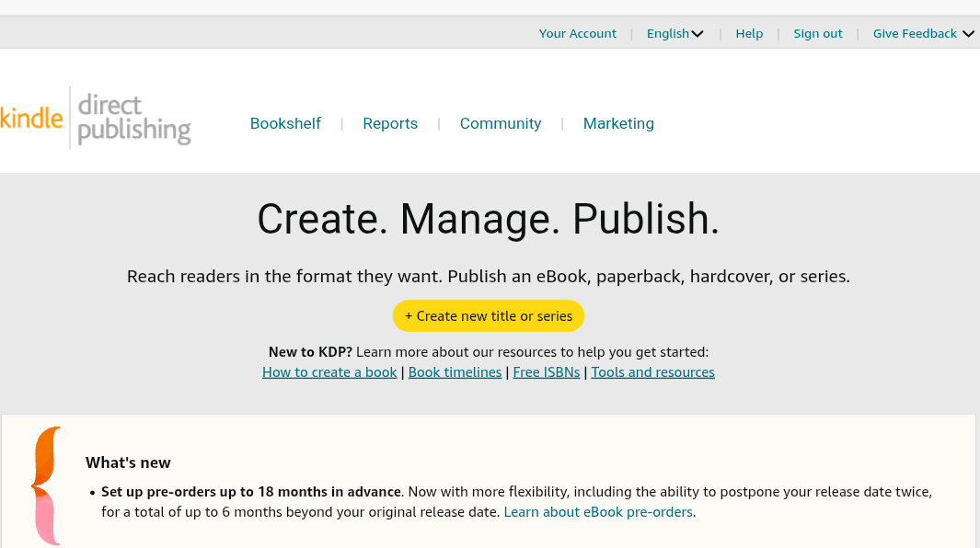Click Learn about eBook pre-orders link
Image resolution: width=980 pixels, height=548 pixels.
pyautogui.click(x=598, y=512)
